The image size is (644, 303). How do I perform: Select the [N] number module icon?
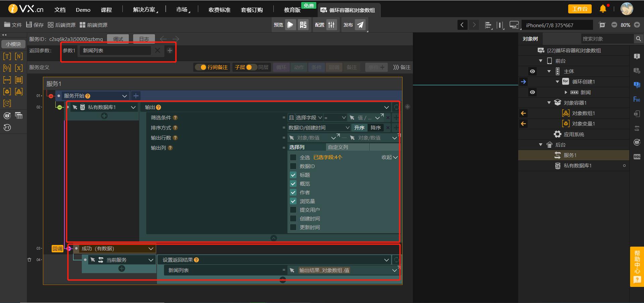19,56
